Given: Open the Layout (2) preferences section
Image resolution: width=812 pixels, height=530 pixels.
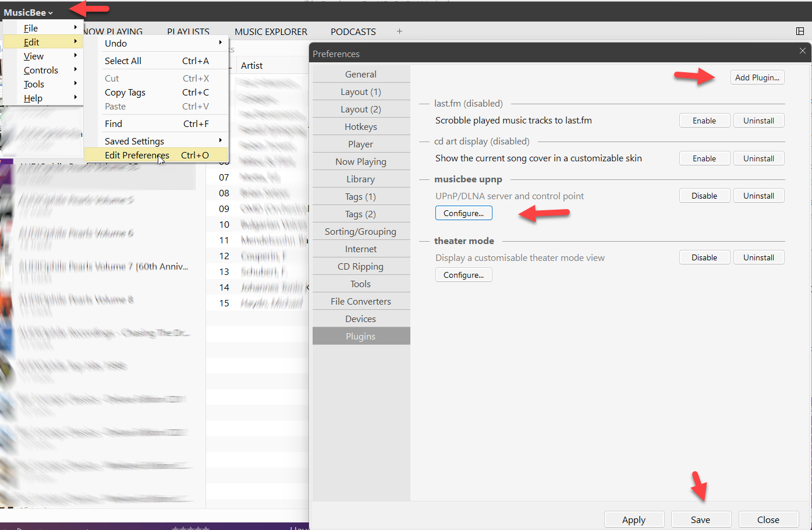Looking at the screenshot, I should (361, 109).
